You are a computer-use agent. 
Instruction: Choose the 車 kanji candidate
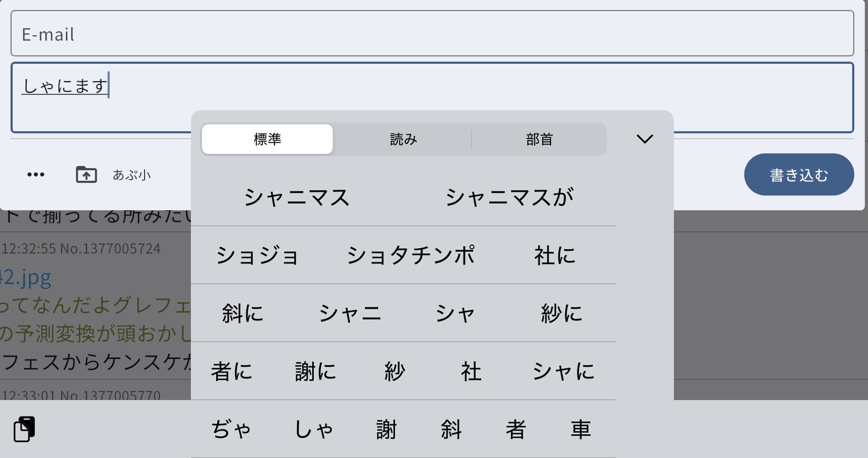580,430
